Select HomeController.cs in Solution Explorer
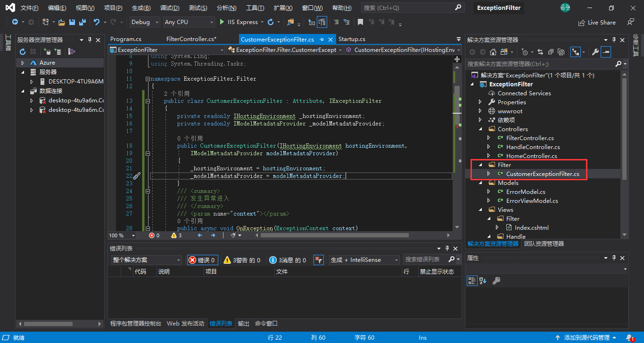 tap(531, 156)
